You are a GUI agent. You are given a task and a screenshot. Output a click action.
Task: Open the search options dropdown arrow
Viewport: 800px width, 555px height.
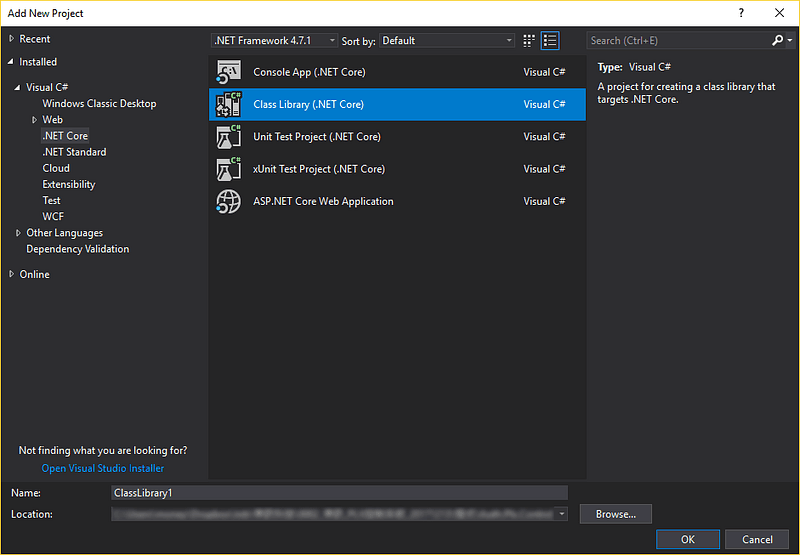pos(790,40)
